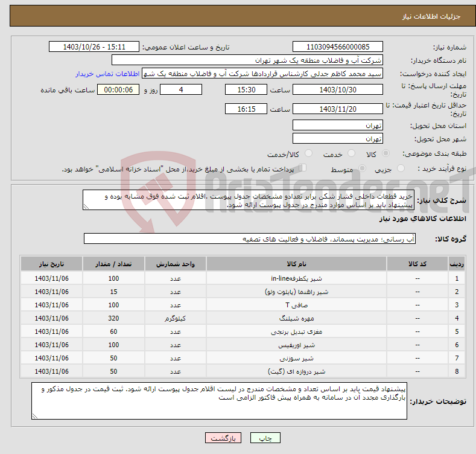Click the بازگشت (back) button
This screenshot has height=454, width=476.
point(223,438)
